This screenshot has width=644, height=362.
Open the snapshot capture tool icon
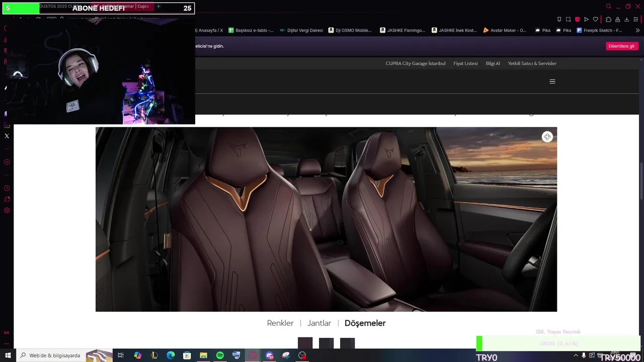pyautogui.click(x=568, y=20)
